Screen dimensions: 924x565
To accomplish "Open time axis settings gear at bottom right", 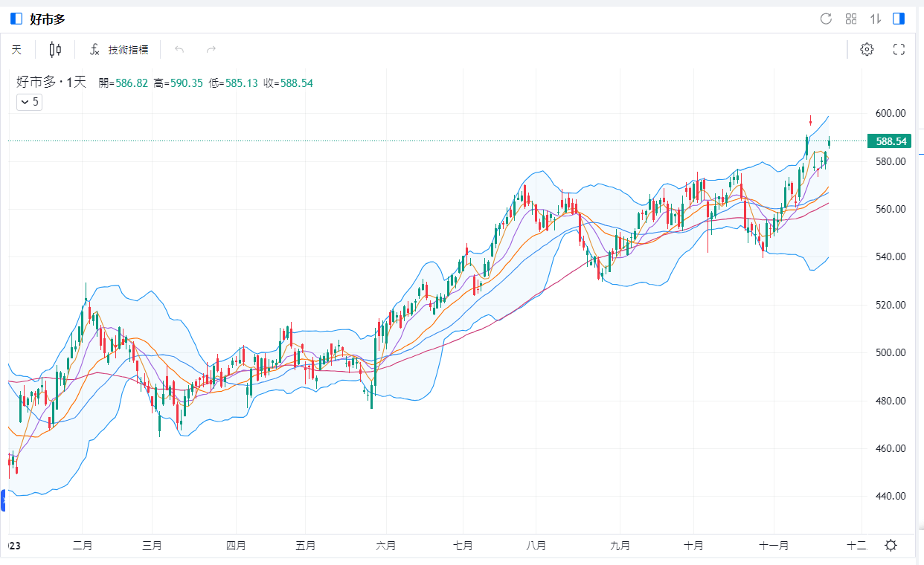I will point(891,546).
